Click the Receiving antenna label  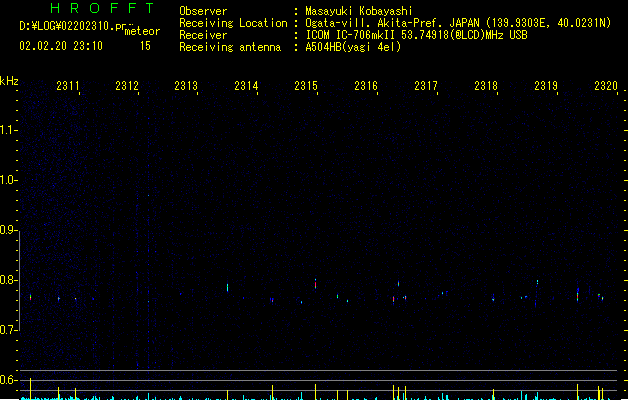(x=230, y=47)
